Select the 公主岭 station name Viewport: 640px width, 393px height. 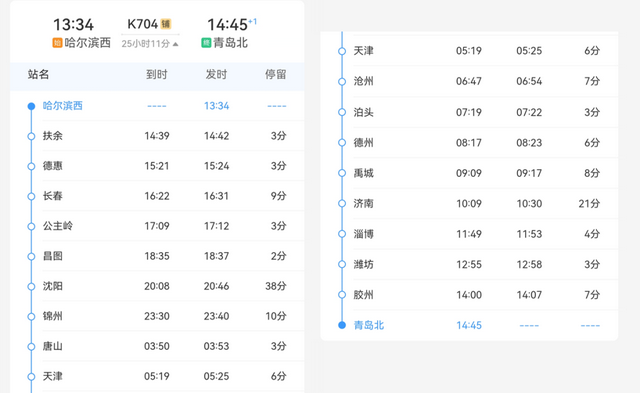58,226
